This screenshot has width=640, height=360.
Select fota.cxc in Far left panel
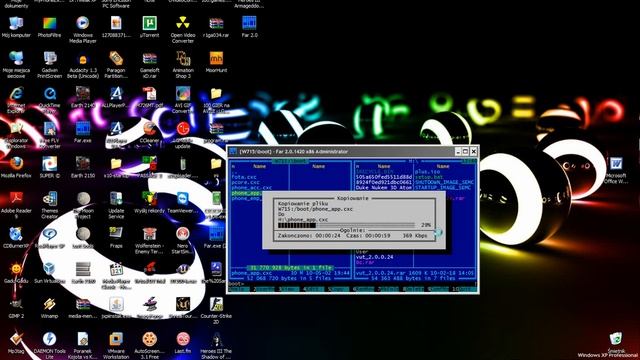[244, 177]
